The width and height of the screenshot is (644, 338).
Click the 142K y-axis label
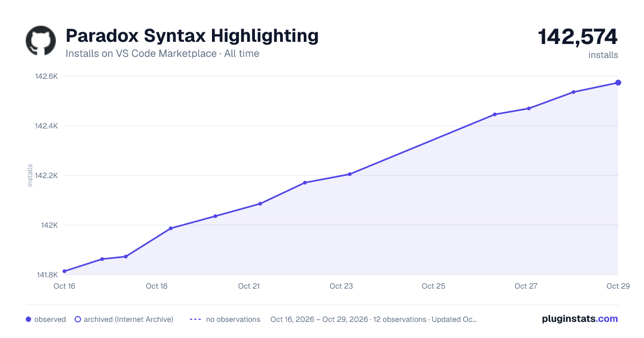pyautogui.click(x=49, y=225)
